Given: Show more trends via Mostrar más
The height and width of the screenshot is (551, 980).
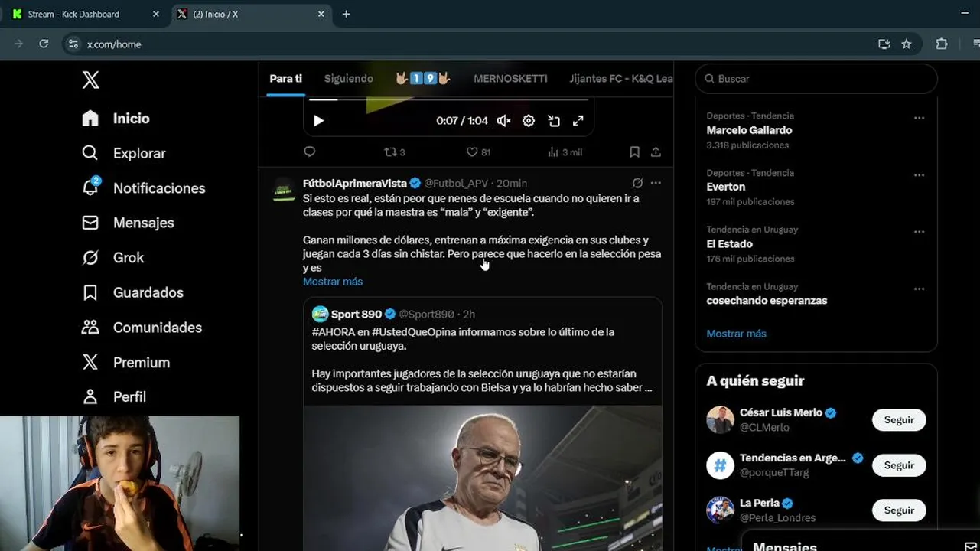Looking at the screenshot, I should point(736,334).
